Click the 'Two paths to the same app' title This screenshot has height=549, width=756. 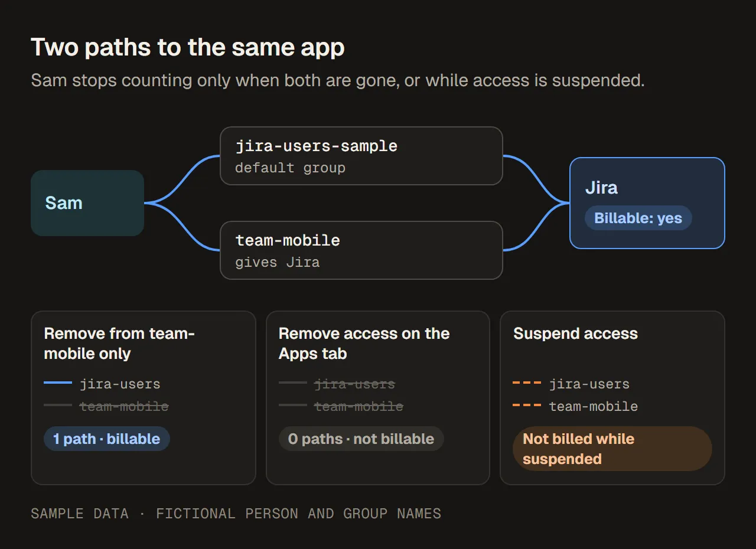(188, 47)
